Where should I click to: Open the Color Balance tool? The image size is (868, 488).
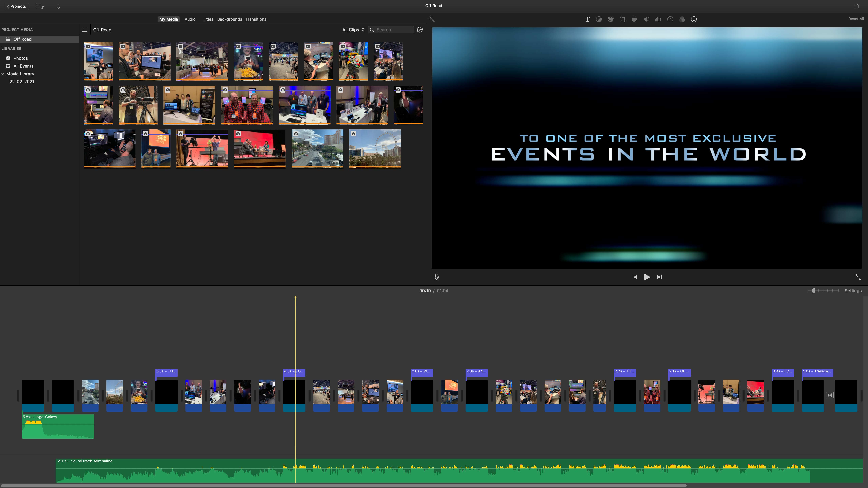click(x=599, y=19)
